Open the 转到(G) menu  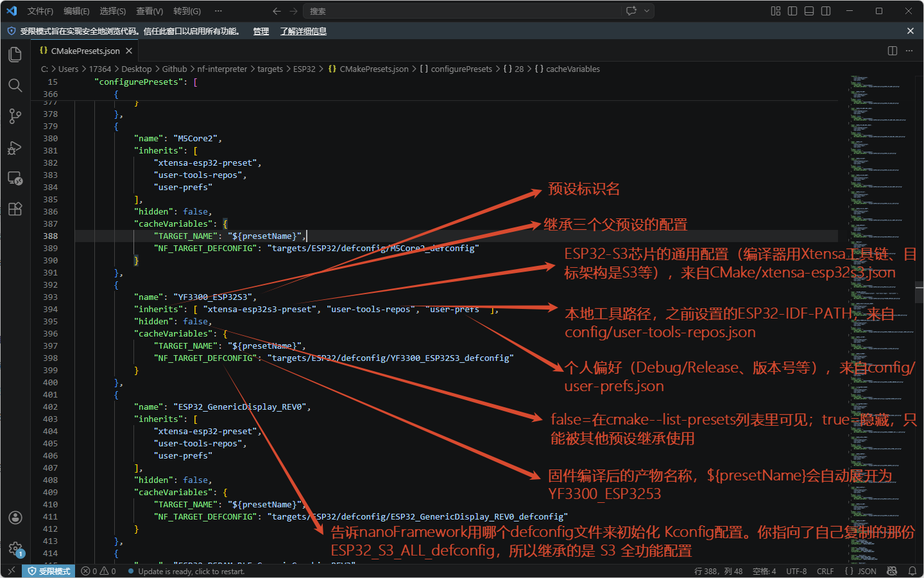(187, 11)
